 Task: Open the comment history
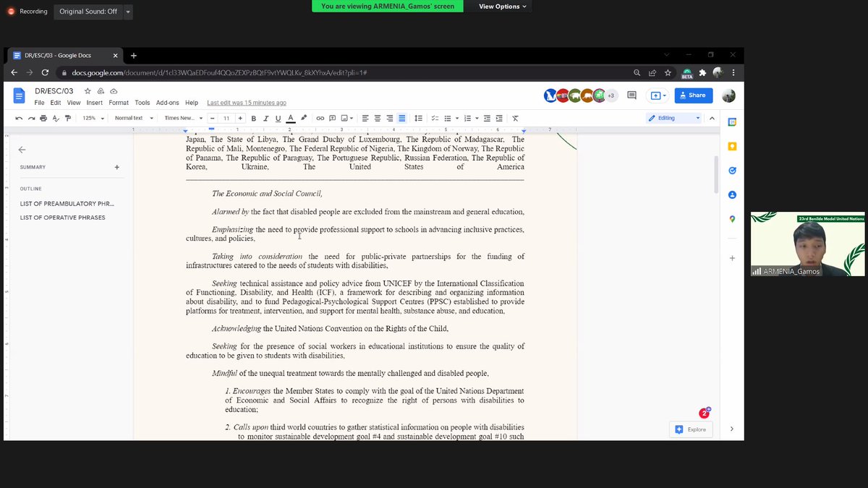[631, 95]
